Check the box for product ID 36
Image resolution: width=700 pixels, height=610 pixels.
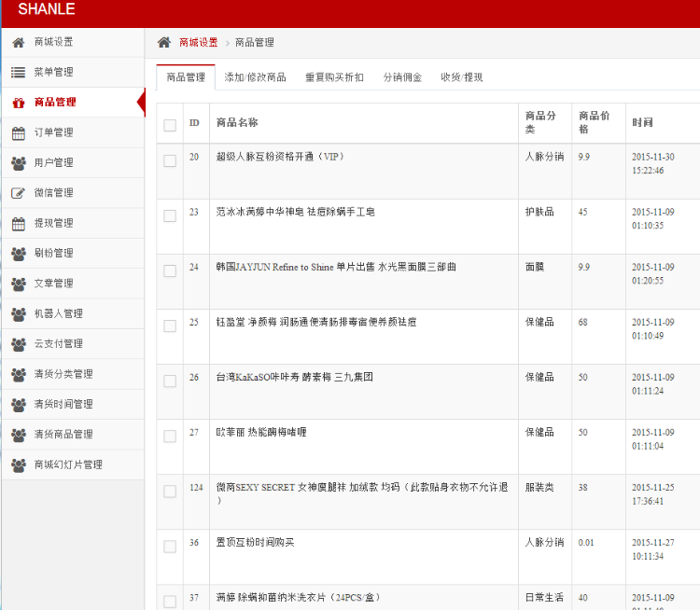[170, 547]
